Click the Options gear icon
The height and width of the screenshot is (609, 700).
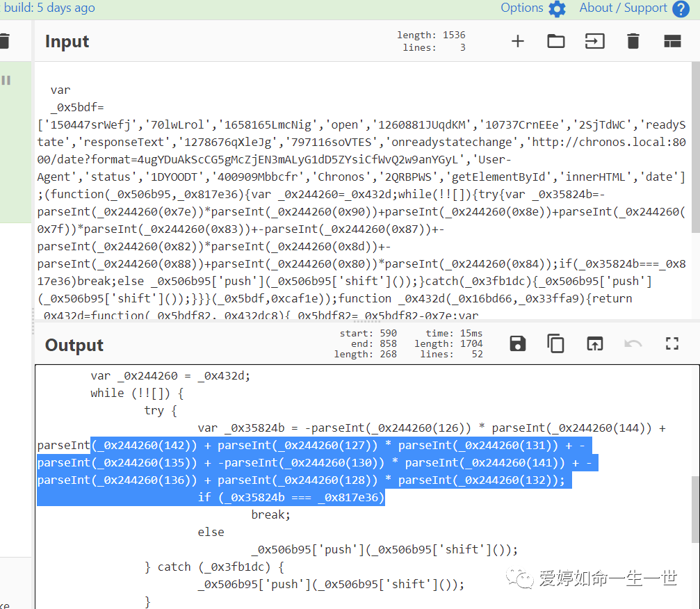click(557, 8)
